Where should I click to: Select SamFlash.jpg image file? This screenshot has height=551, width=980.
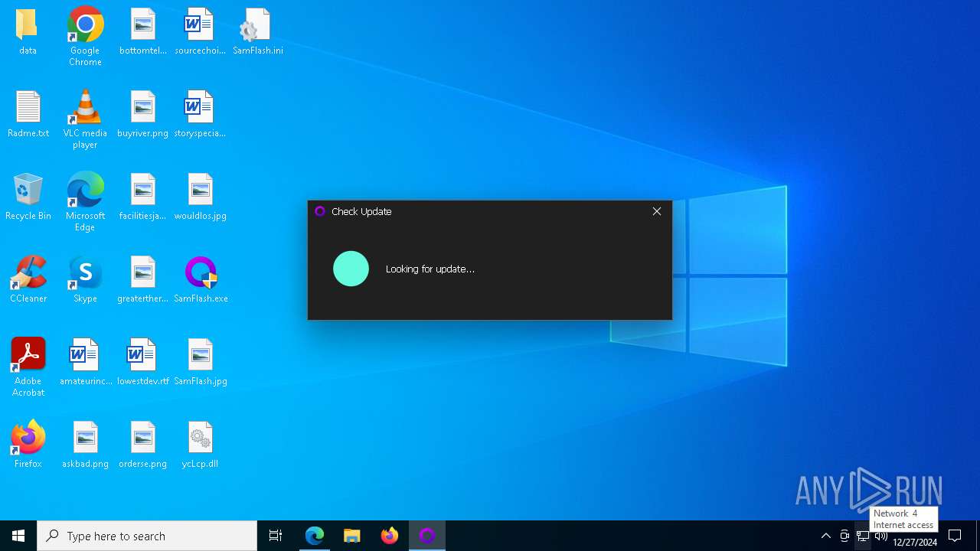[201, 362]
